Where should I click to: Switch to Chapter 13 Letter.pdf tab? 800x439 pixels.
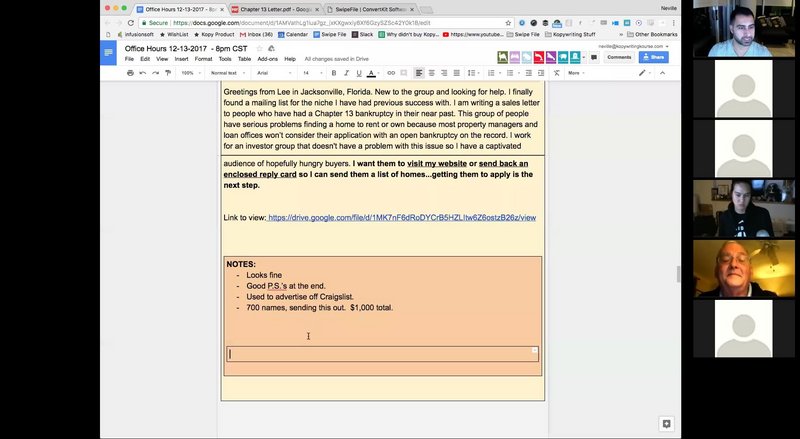tap(276, 9)
